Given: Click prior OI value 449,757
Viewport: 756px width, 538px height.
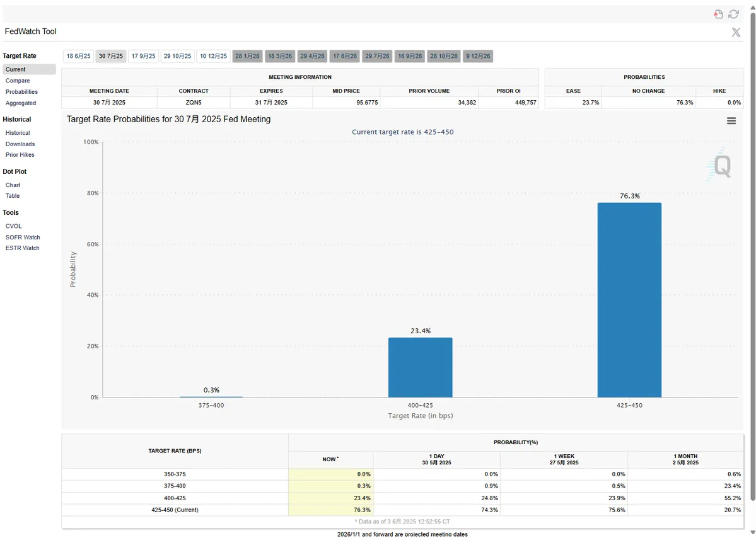Looking at the screenshot, I should 525,103.
